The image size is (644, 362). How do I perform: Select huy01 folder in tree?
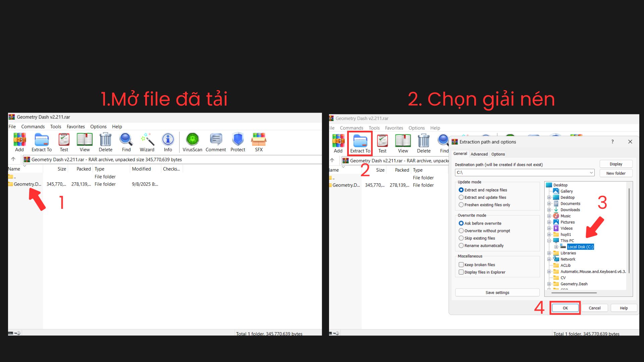566,235
